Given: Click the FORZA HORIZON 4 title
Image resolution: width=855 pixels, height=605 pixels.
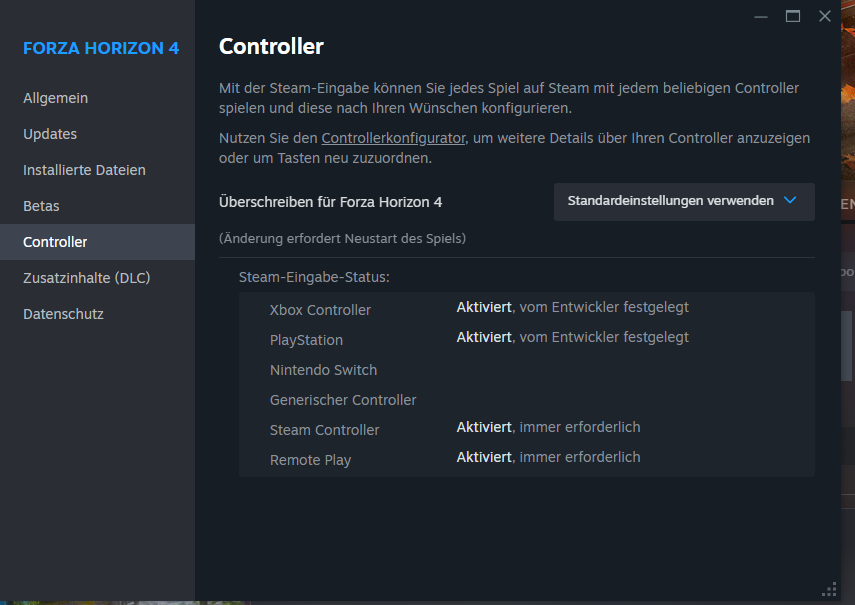Looking at the screenshot, I should 101,47.
